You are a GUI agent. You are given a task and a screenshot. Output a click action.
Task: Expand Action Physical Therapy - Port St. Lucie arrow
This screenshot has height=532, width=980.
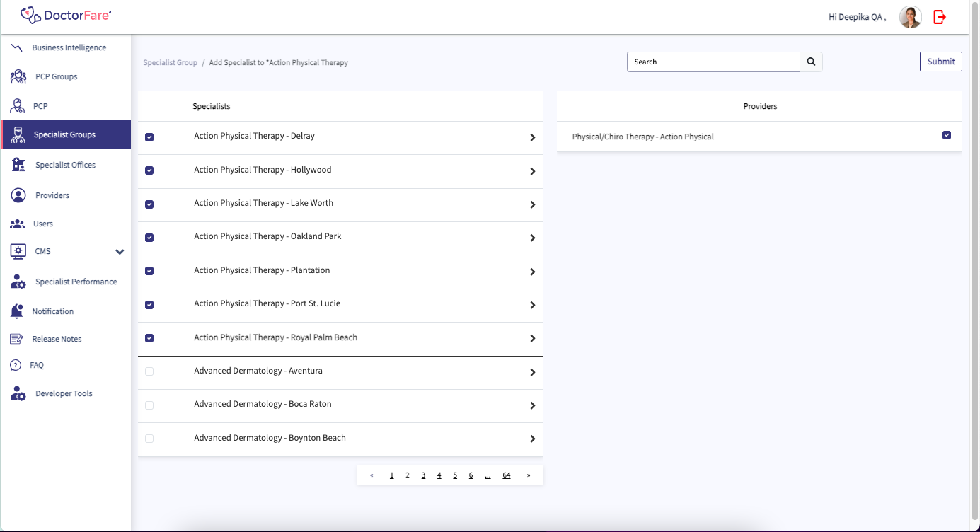tap(533, 305)
